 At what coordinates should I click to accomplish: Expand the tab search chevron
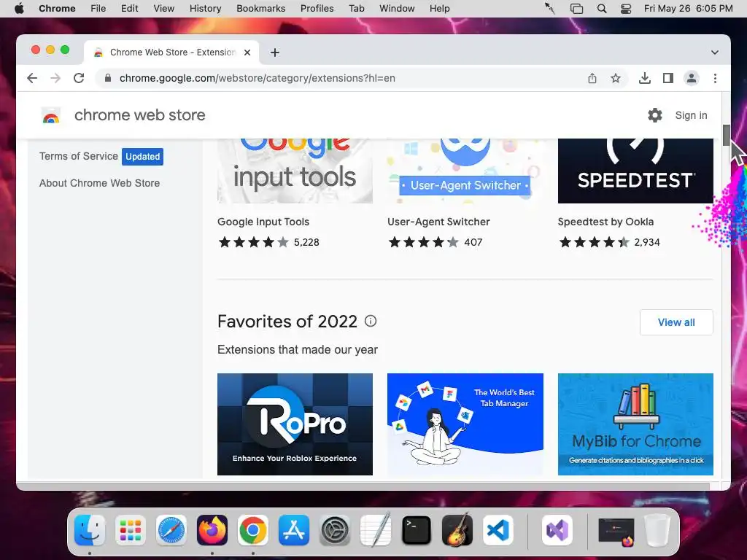715,52
